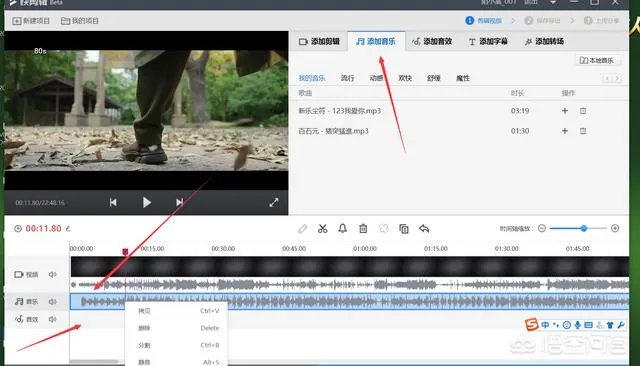This screenshot has height=366, width=640.
Task: Add 猪突猛进.mp3 with plus icon
Action: point(565,131)
